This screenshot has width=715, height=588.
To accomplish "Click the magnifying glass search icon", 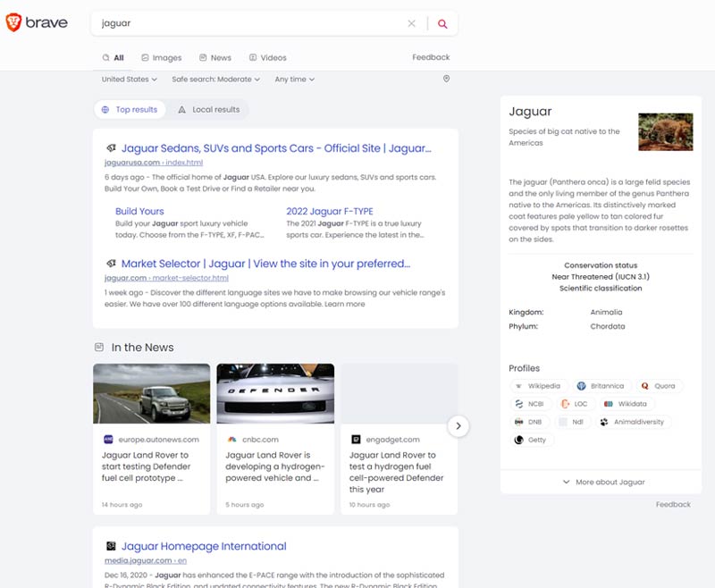I will pos(442,22).
